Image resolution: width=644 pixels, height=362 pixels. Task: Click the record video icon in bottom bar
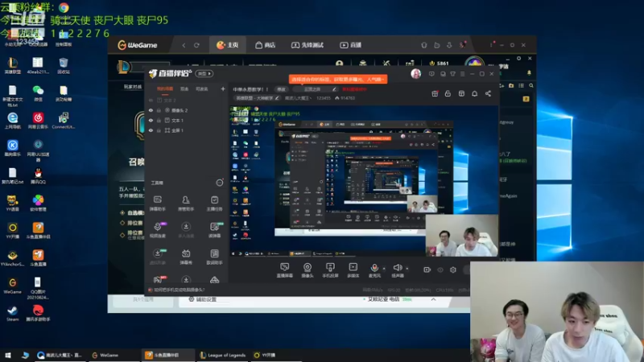click(427, 269)
